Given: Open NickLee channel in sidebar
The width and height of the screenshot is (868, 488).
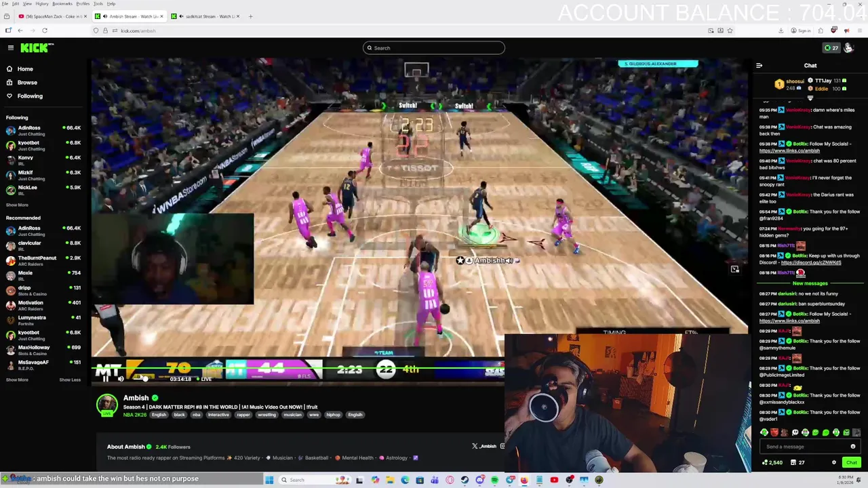Looking at the screenshot, I should [x=42, y=190].
